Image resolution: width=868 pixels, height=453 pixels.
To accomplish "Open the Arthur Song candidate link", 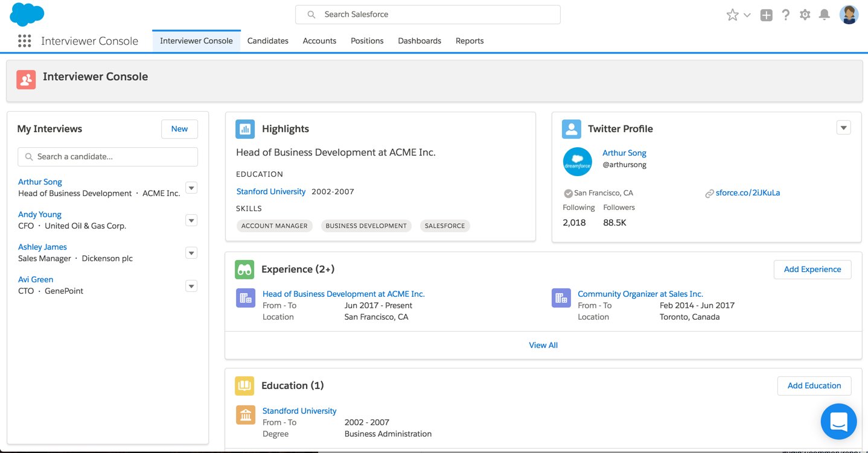I will [40, 182].
